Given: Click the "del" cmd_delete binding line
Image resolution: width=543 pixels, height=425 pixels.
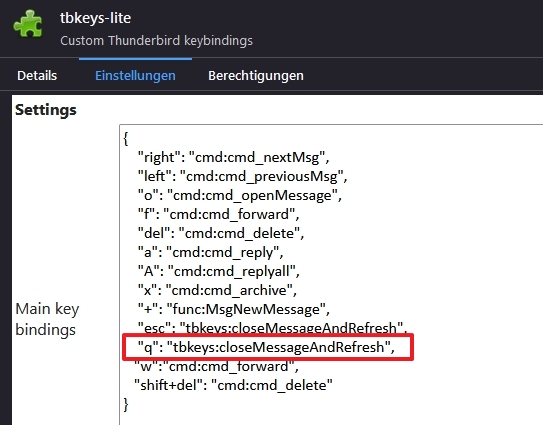Looking at the screenshot, I should [221, 233].
